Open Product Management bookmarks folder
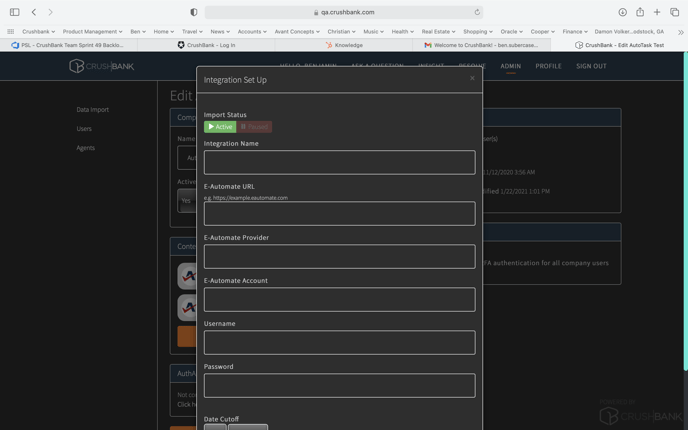 [92, 32]
